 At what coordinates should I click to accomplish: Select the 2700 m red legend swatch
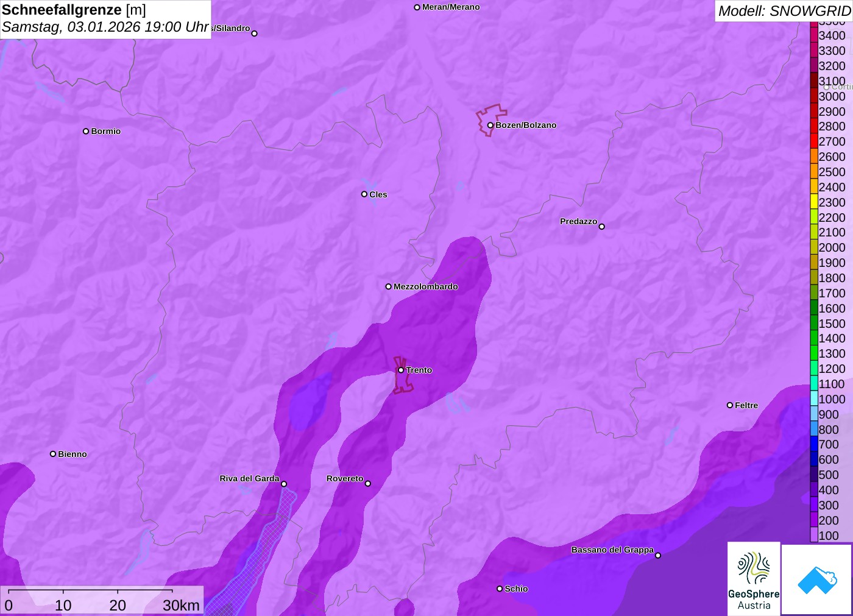coord(814,141)
